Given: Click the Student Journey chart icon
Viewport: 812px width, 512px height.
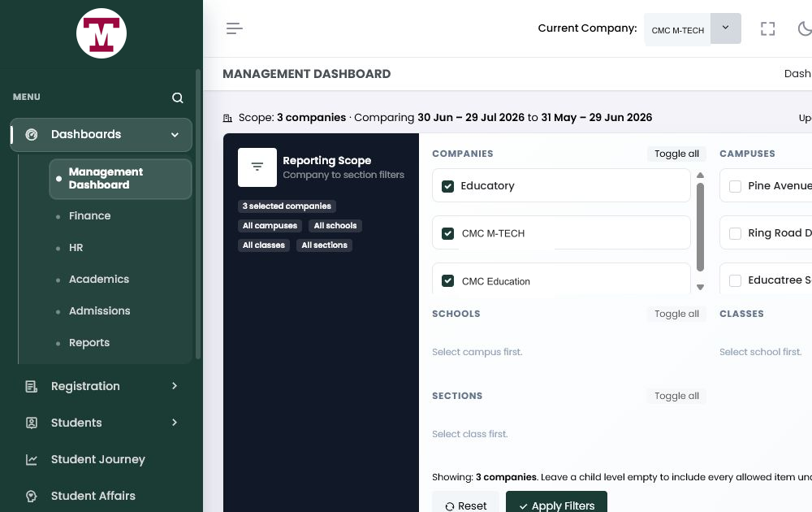Looking at the screenshot, I should (x=32, y=460).
